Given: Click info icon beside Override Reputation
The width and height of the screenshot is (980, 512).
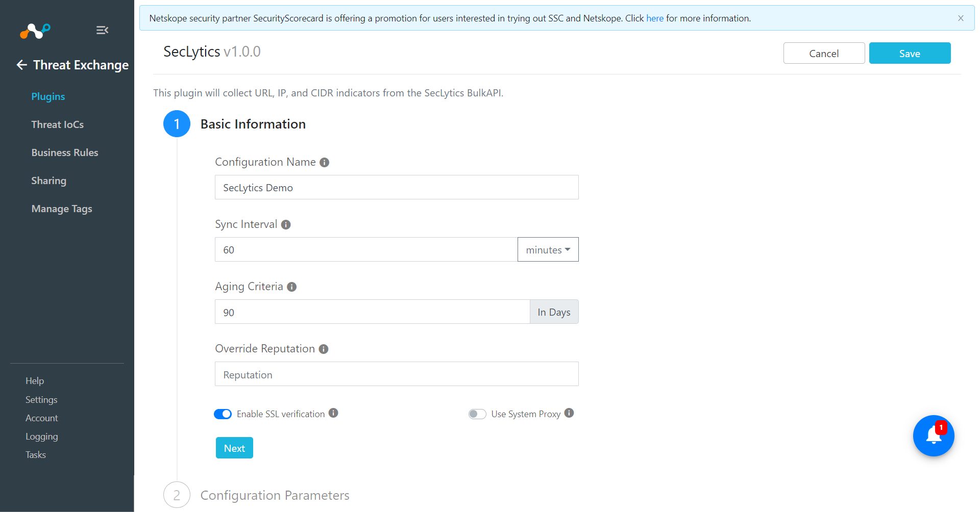Looking at the screenshot, I should pos(324,349).
